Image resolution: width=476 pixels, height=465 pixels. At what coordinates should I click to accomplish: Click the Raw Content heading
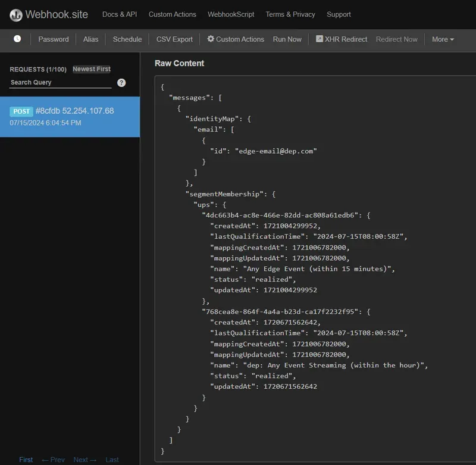[180, 63]
